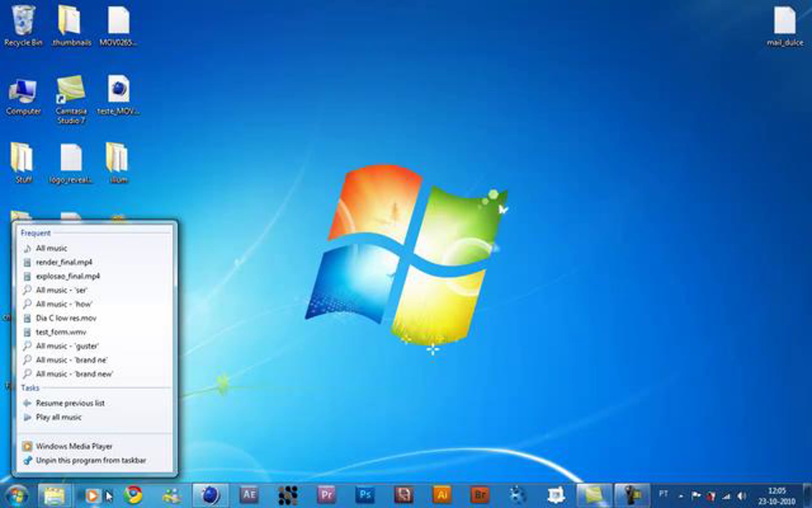Choose the All music - 'brand new' entry
The image size is (812, 508).
click(x=95, y=374)
